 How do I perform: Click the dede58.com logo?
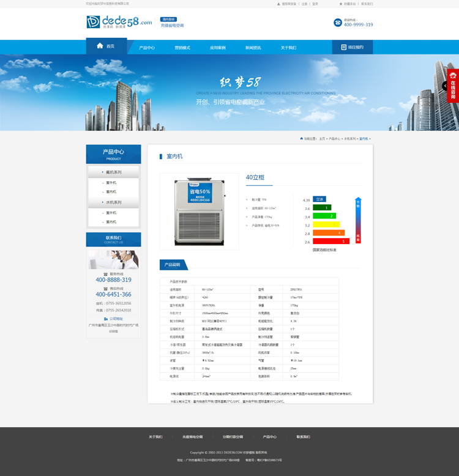[119, 23]
